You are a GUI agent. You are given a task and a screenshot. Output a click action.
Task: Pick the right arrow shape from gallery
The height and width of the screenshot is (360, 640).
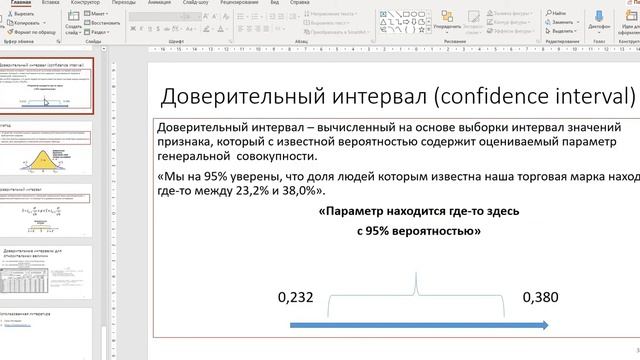click(406, 22)
